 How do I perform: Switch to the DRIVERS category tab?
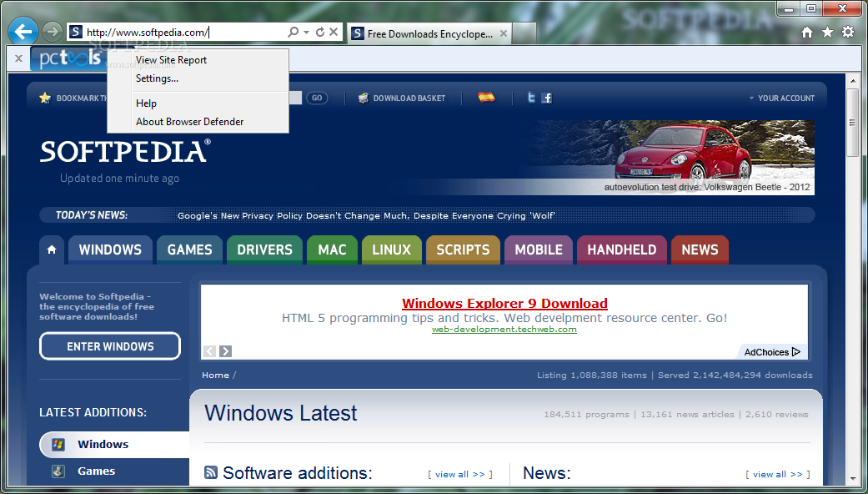coord(264,250)
